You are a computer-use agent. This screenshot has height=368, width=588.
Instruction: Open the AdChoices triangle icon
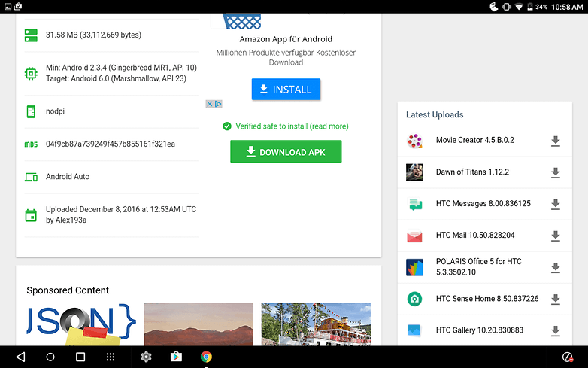(x=218, y=104)
